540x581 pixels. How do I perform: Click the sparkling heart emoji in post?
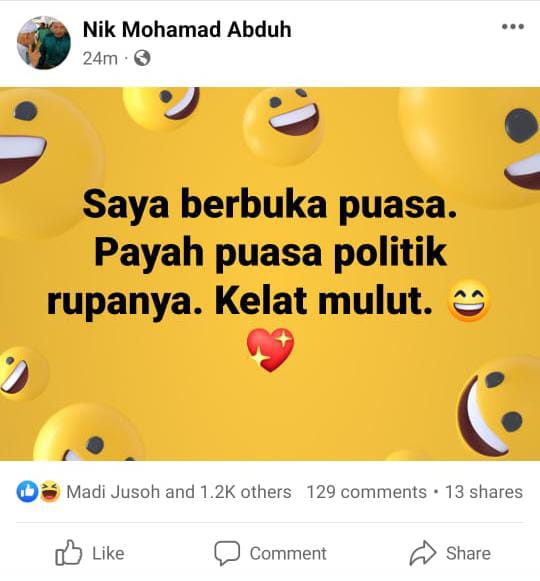coord(271,350)
